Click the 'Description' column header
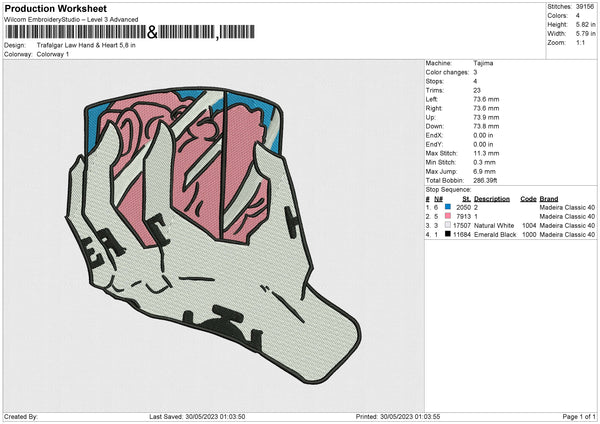Screen dimensions: 600x424 [492, 199]
